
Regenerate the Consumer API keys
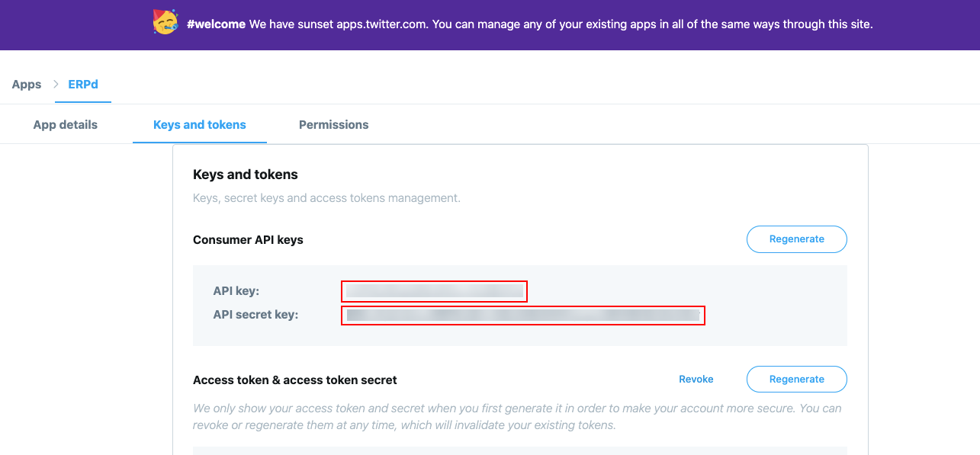click(x=796, y=239)
